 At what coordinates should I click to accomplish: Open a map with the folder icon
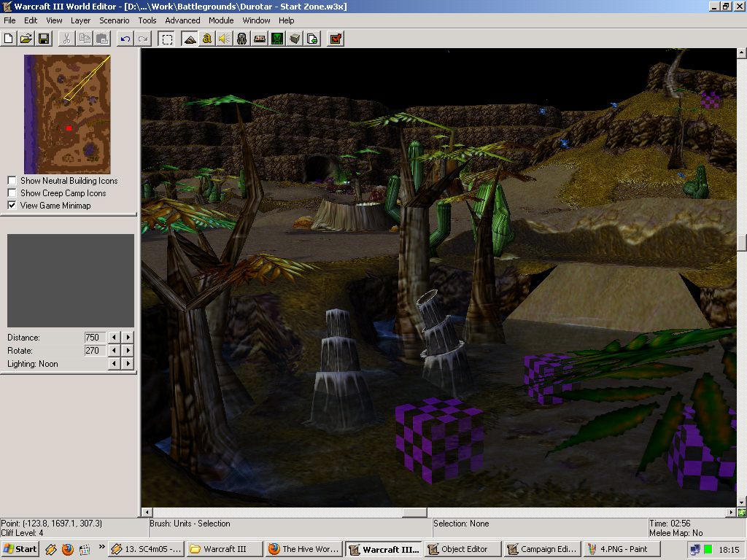coord(26,39)
